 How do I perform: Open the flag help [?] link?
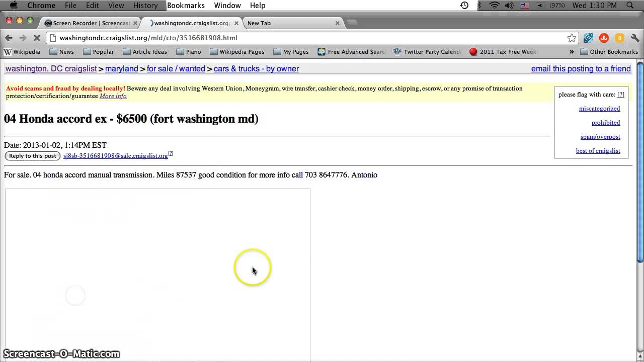[x=621, y=95]
